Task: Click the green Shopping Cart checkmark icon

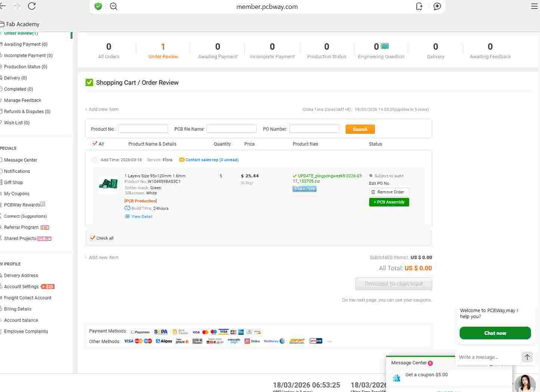Action: [x=89, y=83]
